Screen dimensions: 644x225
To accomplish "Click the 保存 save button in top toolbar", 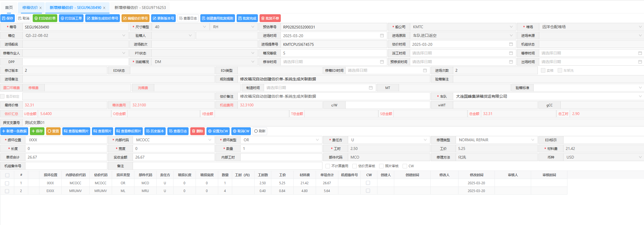I will [8, 18].
